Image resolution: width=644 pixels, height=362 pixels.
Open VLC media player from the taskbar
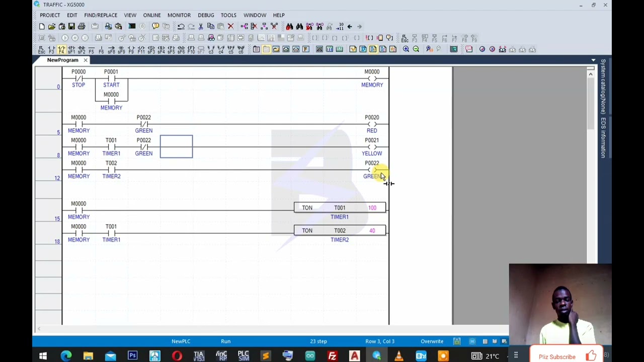pyautogui.click(x=398, y=356)
